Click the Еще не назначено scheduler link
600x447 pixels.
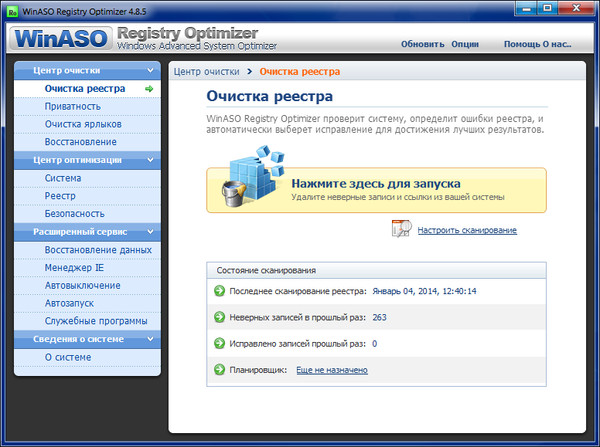point(331,370)
